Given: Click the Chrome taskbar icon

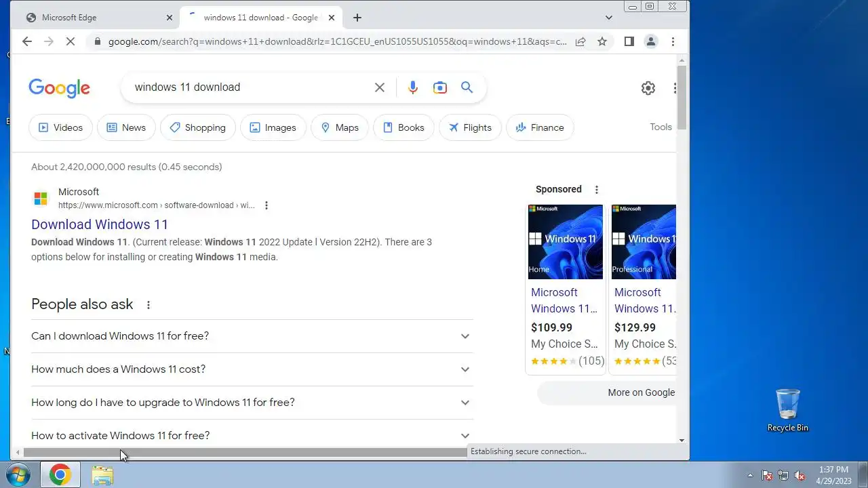Looking at the screenshot, I should (x=60, y=475).
